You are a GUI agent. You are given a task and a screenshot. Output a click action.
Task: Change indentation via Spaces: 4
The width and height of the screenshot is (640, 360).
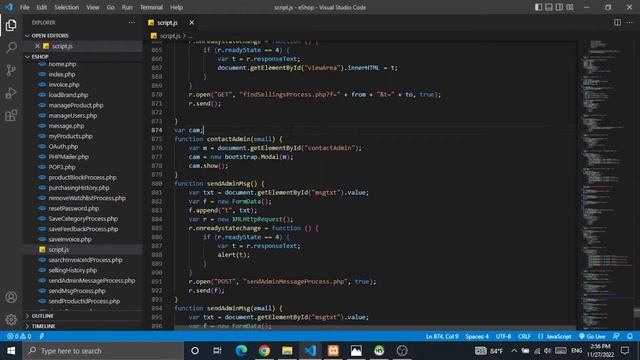click(x=477, y=336)
